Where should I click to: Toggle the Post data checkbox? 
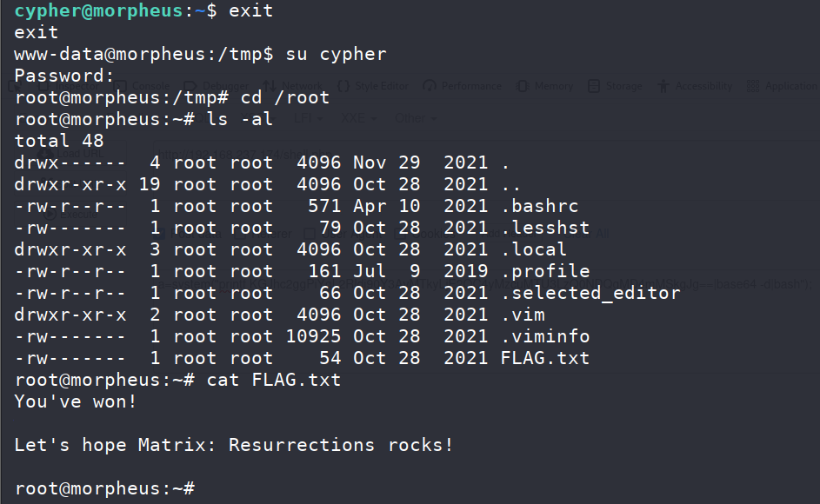[x=159, y=234]
